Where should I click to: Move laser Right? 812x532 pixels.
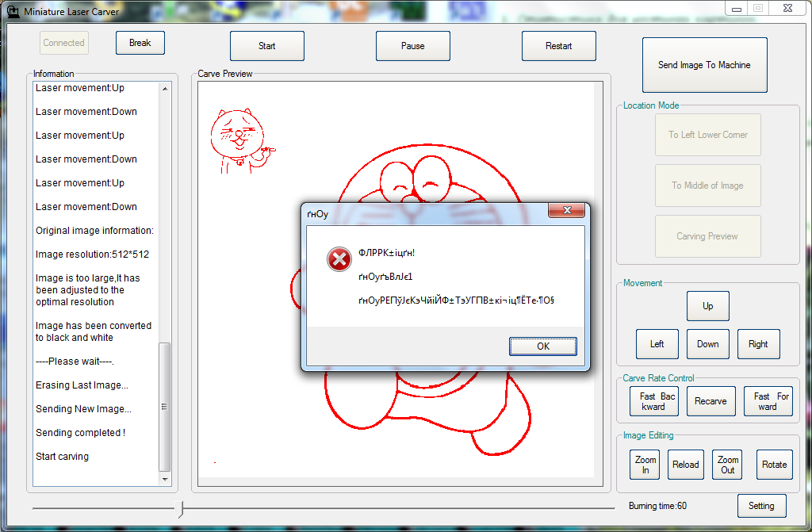click(x=759, y=344)
